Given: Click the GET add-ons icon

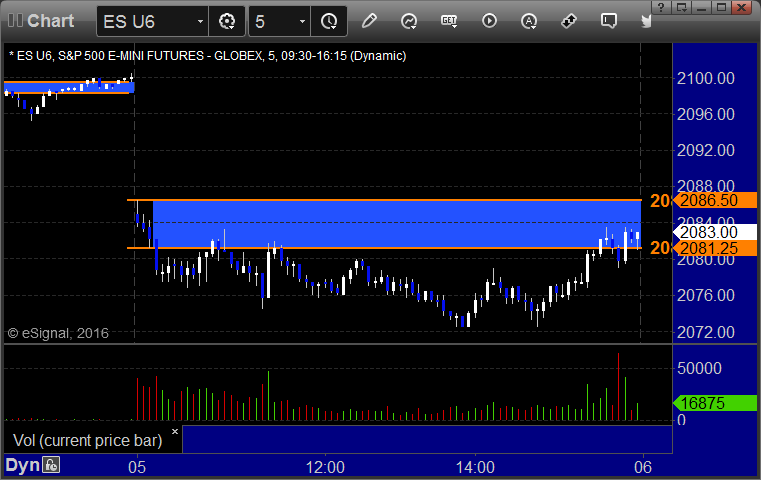Looking at the screenshot, I should [449, 21].
